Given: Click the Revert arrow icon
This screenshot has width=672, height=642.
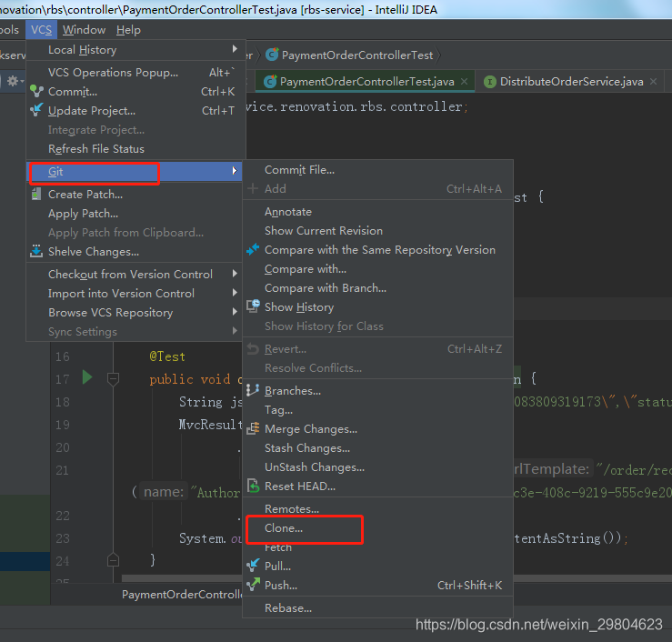Looking at the screenshot, I should 253,348.
